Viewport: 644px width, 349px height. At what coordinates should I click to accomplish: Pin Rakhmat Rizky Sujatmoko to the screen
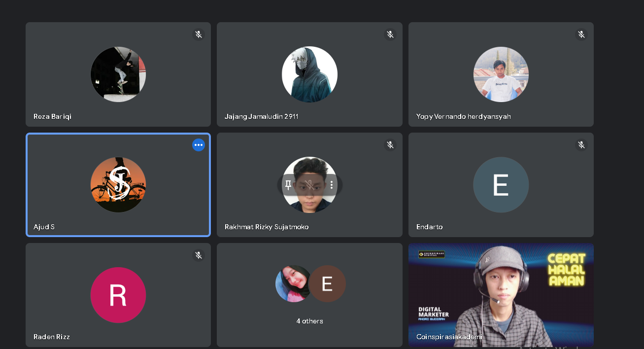pyautogui.click(x=289, y=185)
